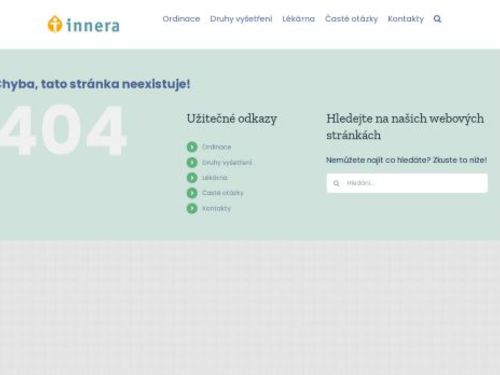Open Kontakty in the top navigation

click(x=406, y=19)
